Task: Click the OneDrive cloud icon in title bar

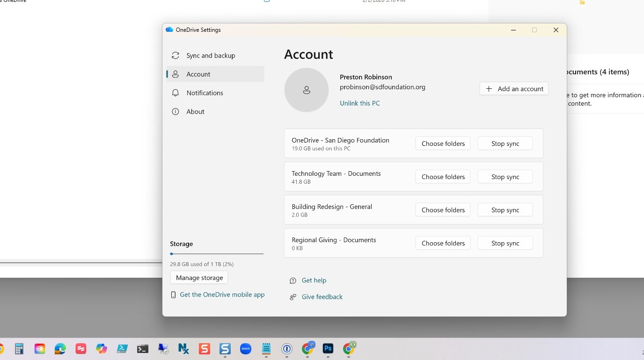Action: point(169,29)
